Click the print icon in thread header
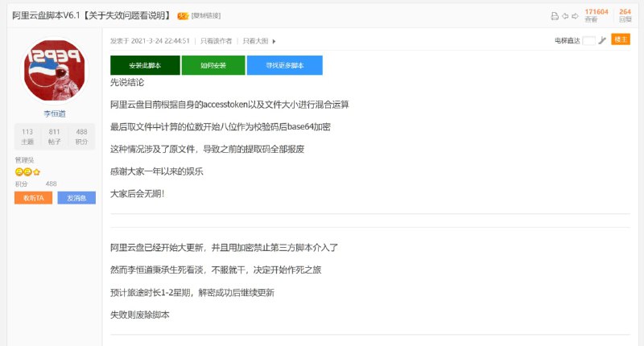644x346 pixels. [555, 16]
